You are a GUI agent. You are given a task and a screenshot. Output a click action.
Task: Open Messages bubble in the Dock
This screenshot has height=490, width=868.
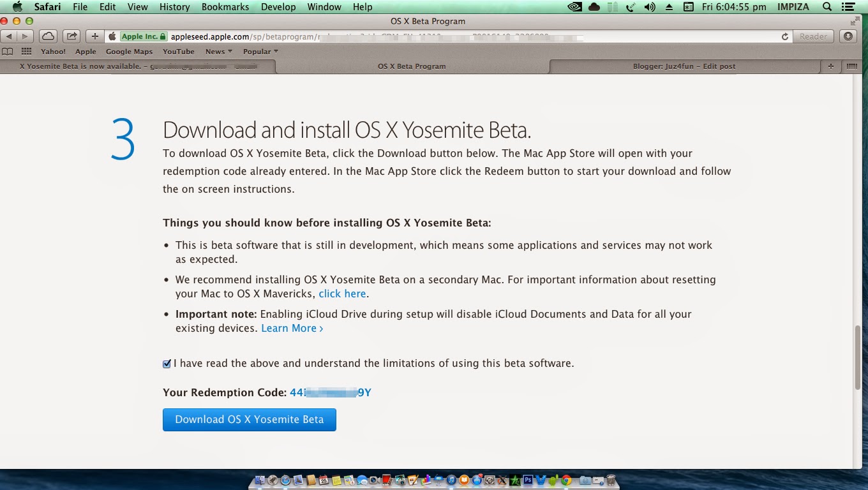(362, 480)
